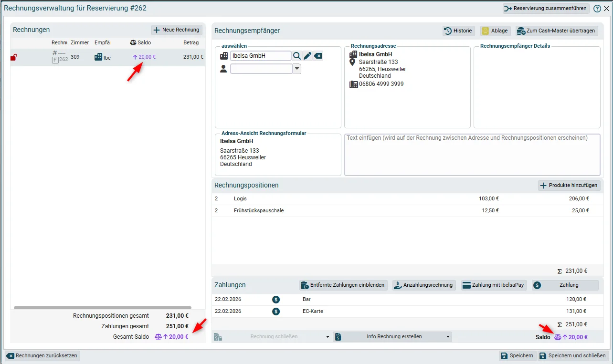This screenshot has width=613, height=364.
Task: Click the Betrag column header
Action: tap(191, 42)
